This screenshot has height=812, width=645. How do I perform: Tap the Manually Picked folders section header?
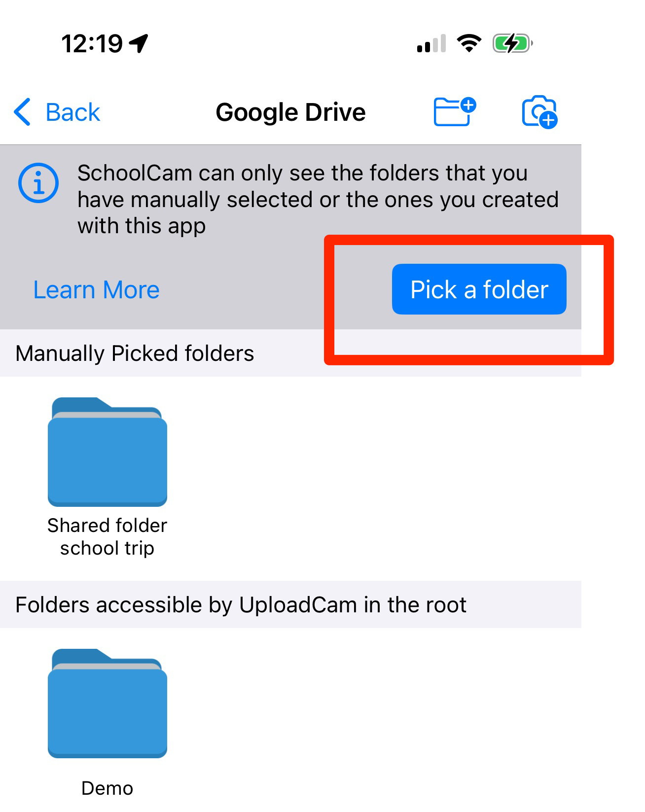pyautogui.click(x=135, y=353)
